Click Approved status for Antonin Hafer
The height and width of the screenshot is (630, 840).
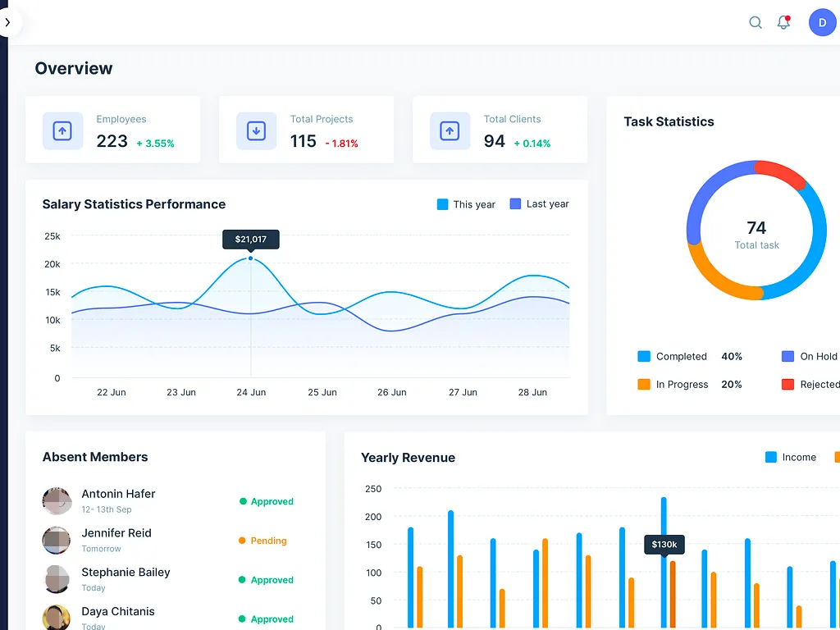[x=267, y=501]
